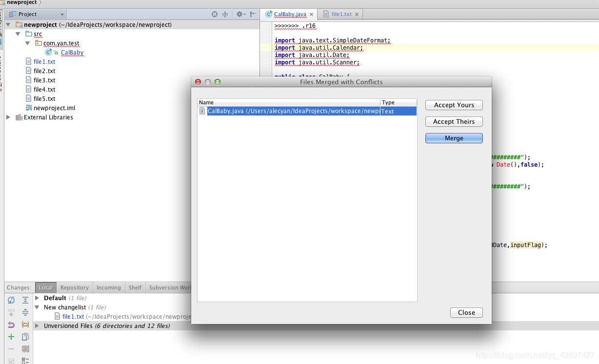Screen dimensions: 599x364
Task: Select file1.txt in project tree
Action: click(x=44, y=62)
